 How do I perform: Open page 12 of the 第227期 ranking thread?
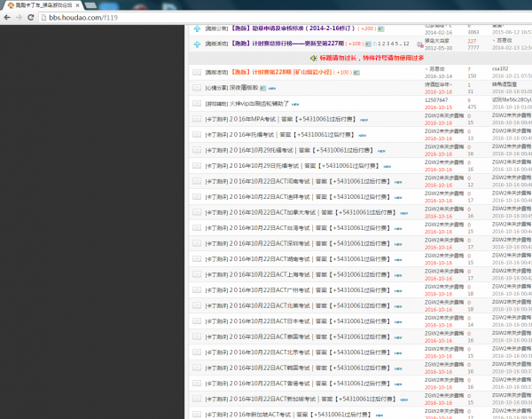click(406, 43)
